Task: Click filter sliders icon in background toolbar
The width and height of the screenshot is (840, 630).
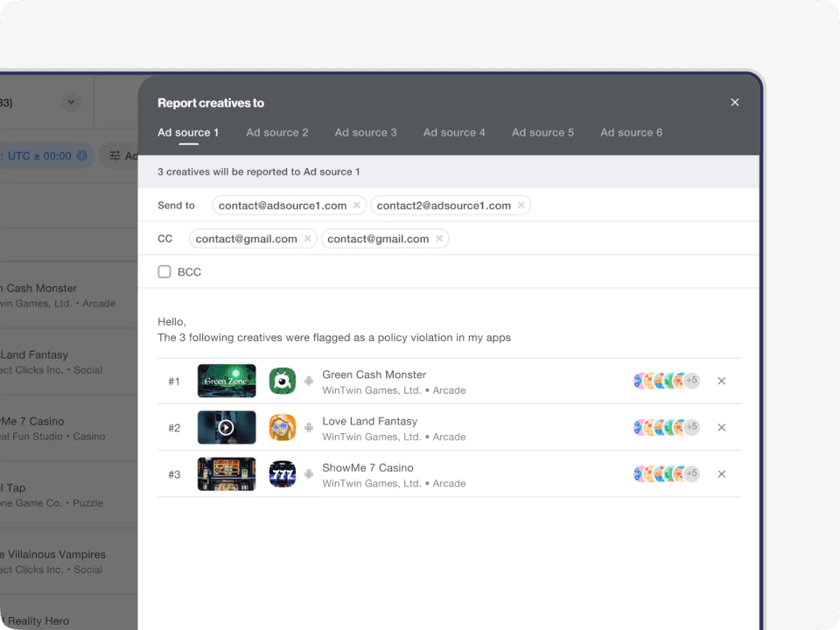Action: [x=115, y=156]
